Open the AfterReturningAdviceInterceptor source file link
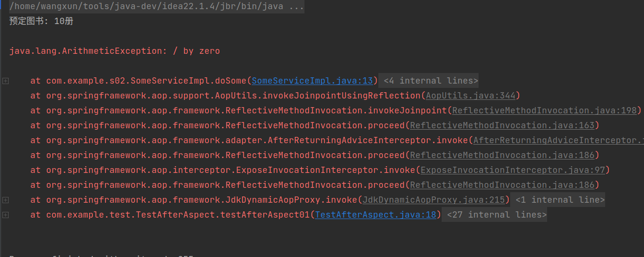Image resolution: width=644 pixels, height=257 pixels. pyautogui.click(x=558, y=140)
